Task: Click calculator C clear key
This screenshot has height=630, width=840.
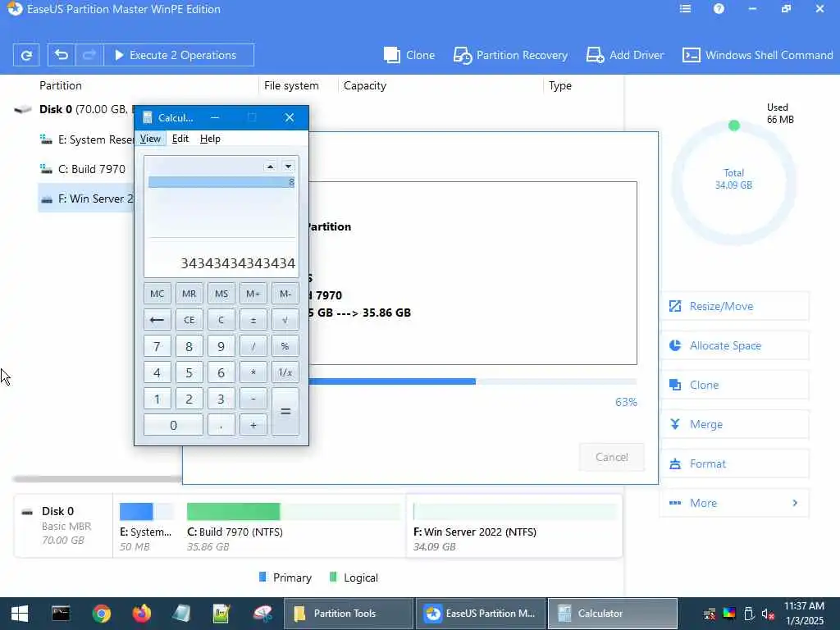Action: pos(221,320)
